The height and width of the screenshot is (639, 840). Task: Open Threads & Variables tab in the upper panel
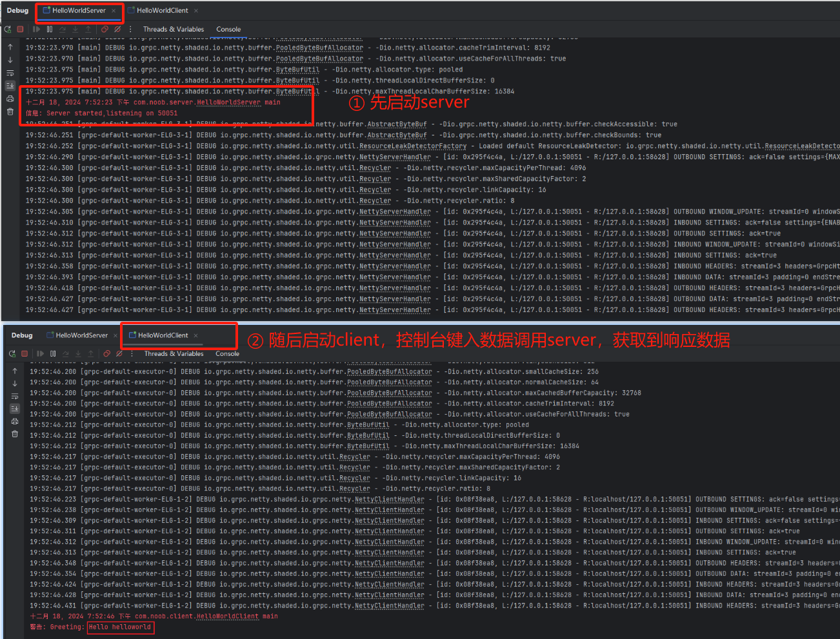click(173, 29)
